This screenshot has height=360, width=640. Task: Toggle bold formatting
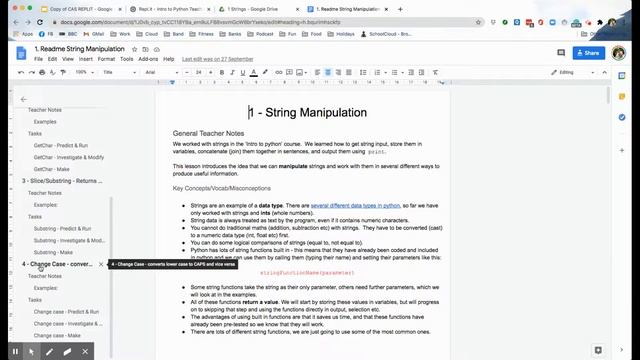[x=222, y=72]
